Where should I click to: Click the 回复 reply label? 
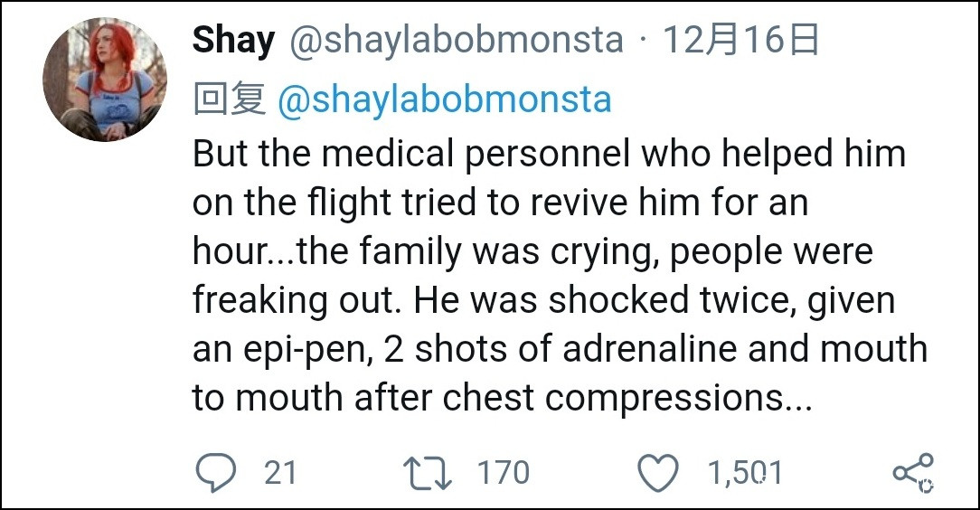(229, 99)
